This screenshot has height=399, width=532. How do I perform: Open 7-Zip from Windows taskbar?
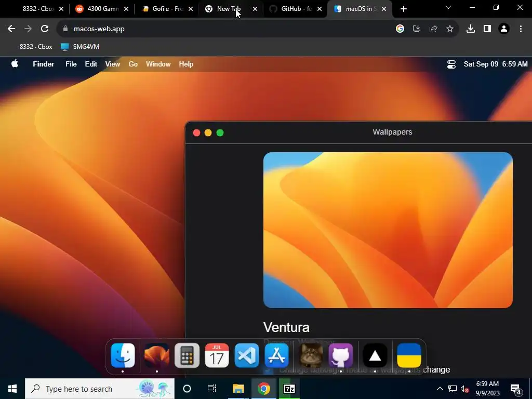[289, 389]
